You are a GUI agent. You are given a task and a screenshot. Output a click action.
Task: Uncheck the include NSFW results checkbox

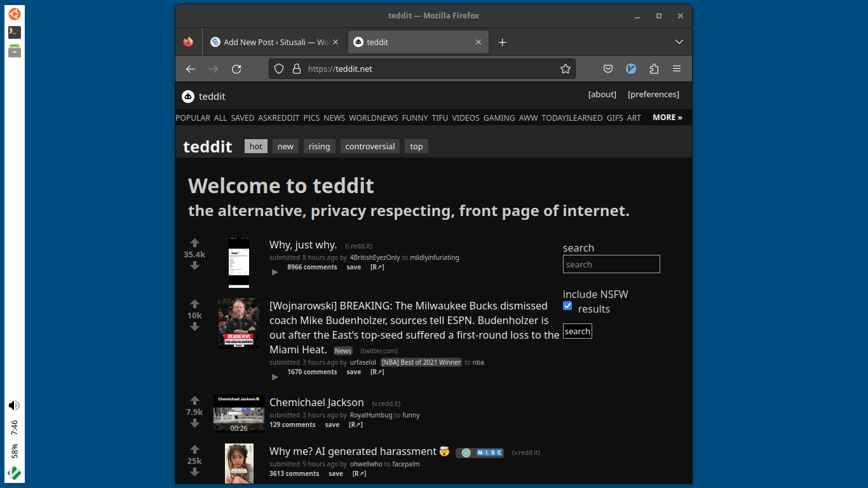pos(567,306)
